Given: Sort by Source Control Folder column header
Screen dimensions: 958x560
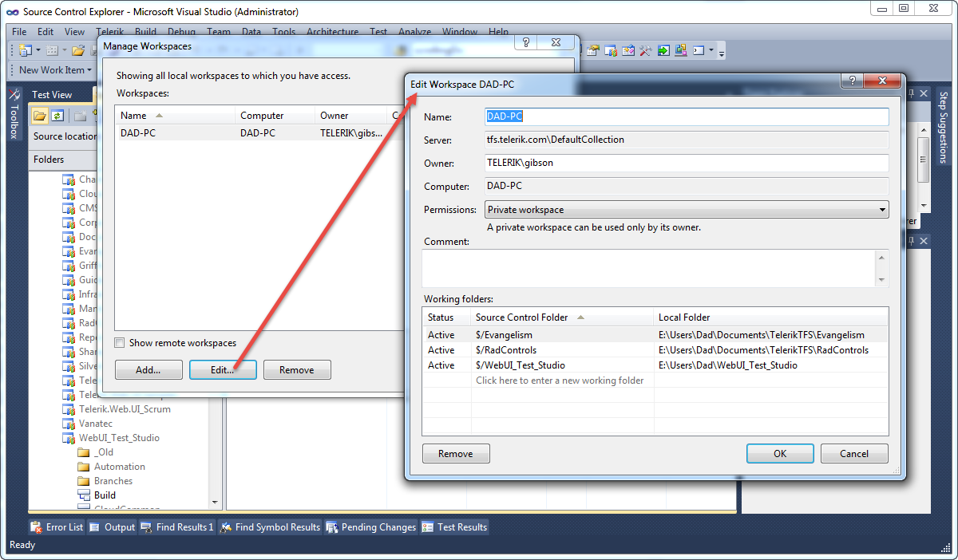Looking at the screenshot, I should 563,317.
